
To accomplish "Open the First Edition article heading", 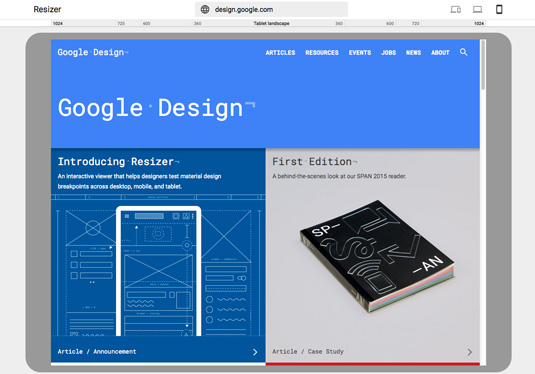I will click(x=314, y=161).
